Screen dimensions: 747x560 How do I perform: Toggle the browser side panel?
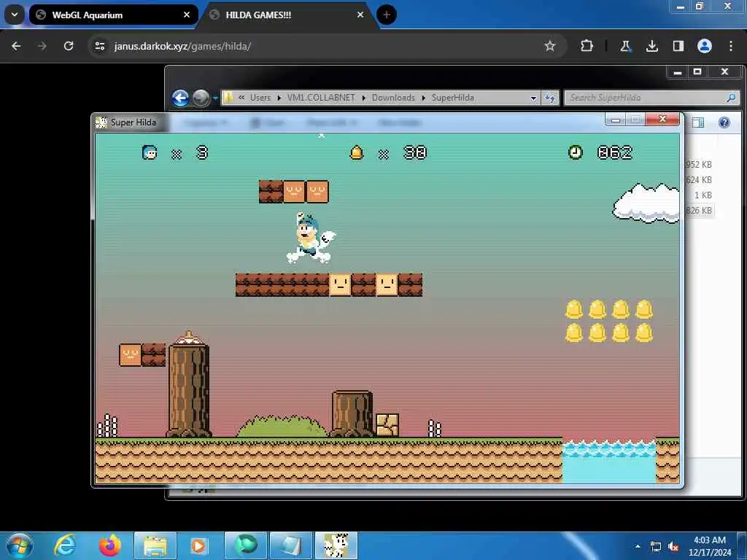point(678,46)
